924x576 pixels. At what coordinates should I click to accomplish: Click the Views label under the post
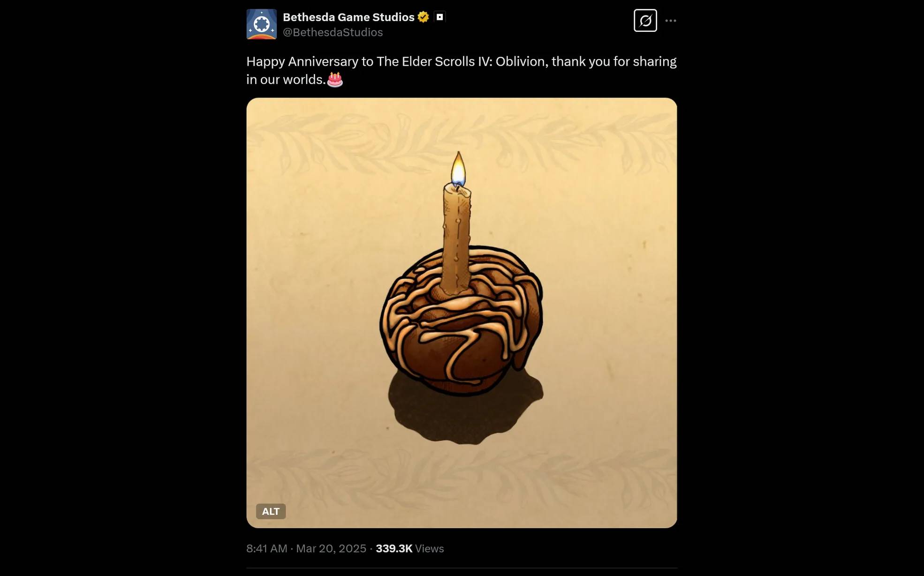pos(429,548)
